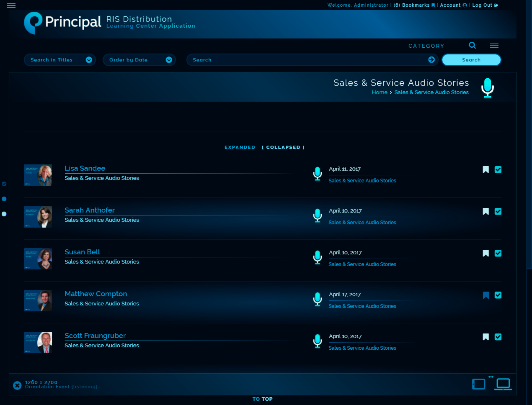Click the microphone icon for Matthew Compton
Screen dimensions: 532x405
[x=318, y=299]
